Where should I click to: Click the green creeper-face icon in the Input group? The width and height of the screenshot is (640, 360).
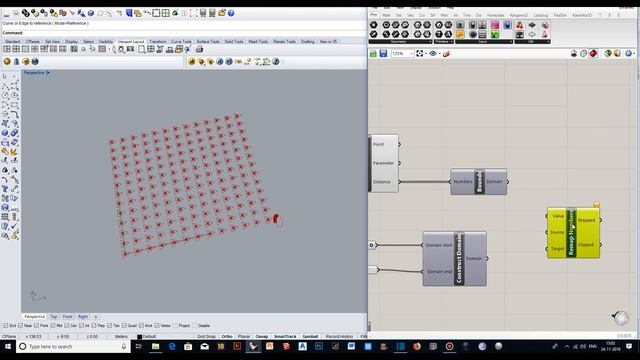coord(495,34)
